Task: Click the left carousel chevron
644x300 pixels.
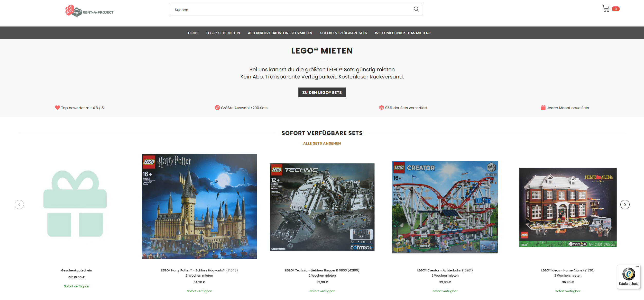Action: coord(19,205)
